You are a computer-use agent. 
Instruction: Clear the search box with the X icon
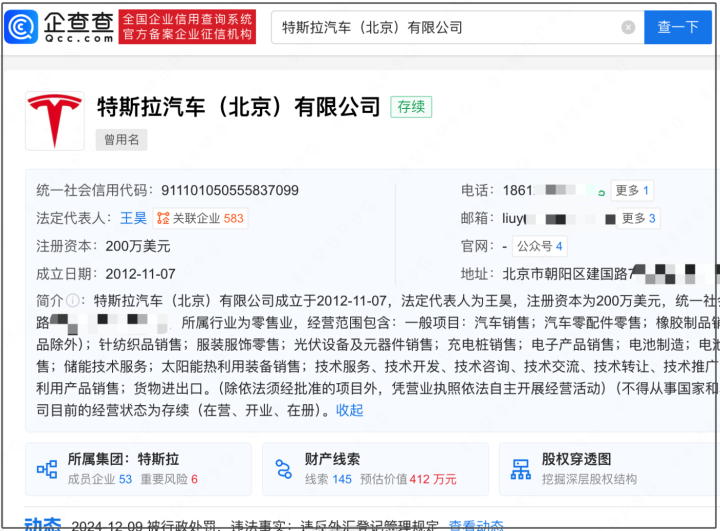pos(628,28)
